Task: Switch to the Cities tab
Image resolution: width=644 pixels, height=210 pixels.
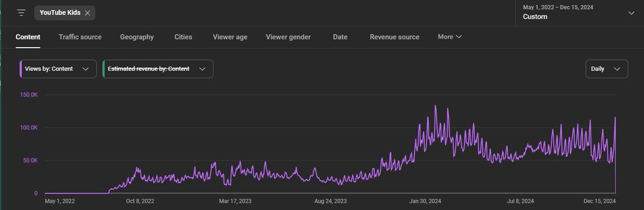Action: coord(183,37)
